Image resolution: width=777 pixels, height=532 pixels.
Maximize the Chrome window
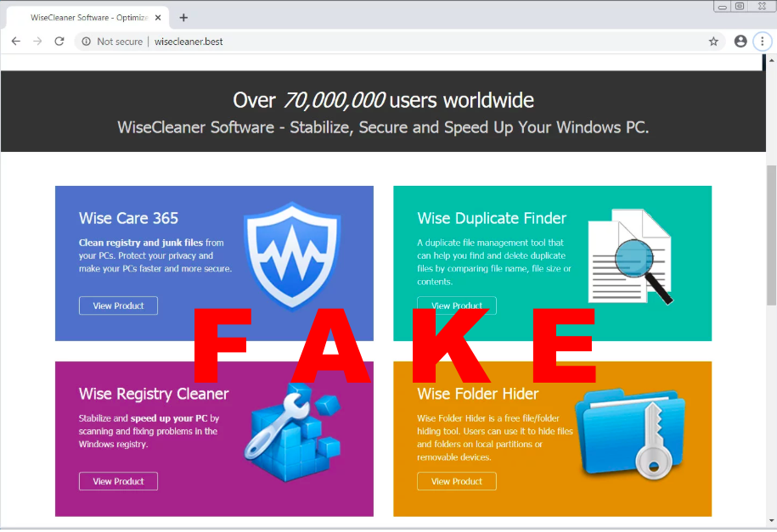[740, 7]
